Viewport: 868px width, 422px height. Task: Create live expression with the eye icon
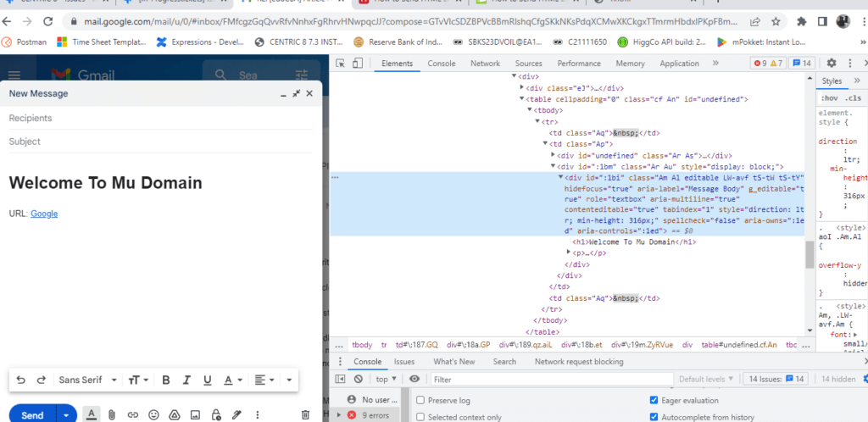coord(415,380)
